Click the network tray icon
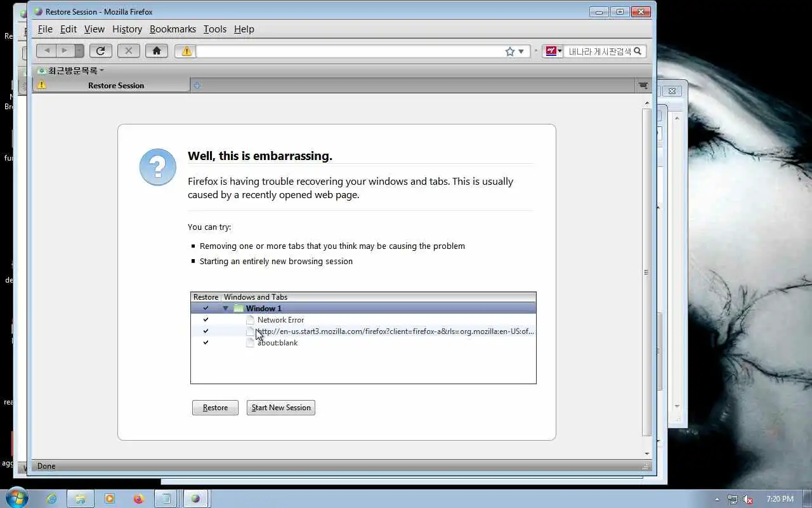The height and width of the screenshot is (508, 812). (733, 499)
